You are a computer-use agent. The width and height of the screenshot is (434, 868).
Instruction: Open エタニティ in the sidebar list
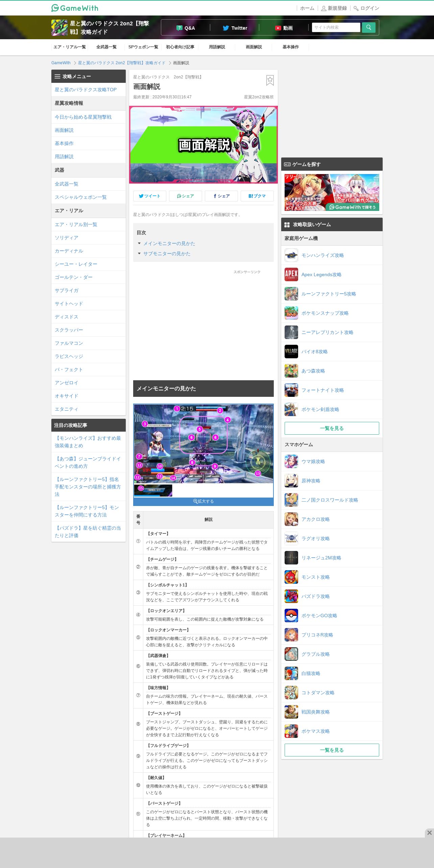[x=89, y=409]
